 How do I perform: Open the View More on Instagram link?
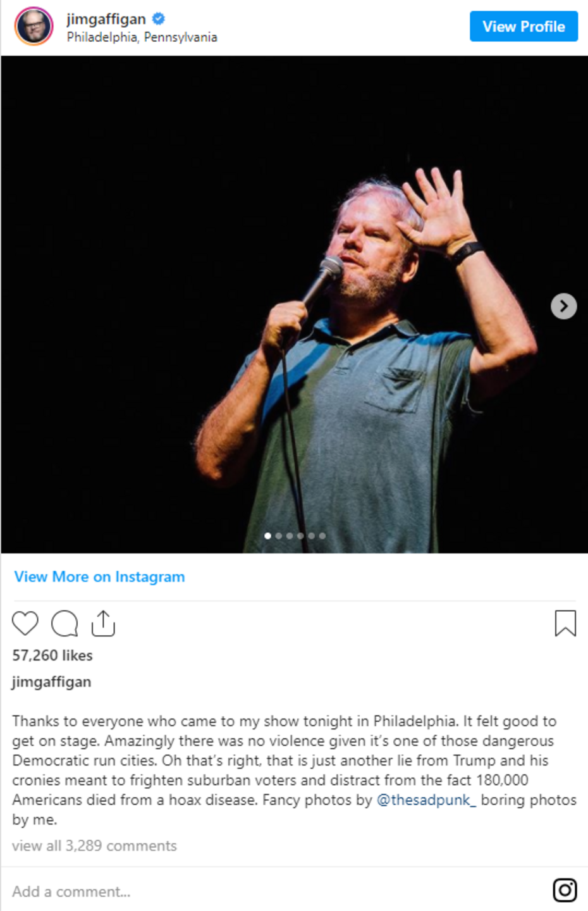pyautogui.click(x=99, y=576)
